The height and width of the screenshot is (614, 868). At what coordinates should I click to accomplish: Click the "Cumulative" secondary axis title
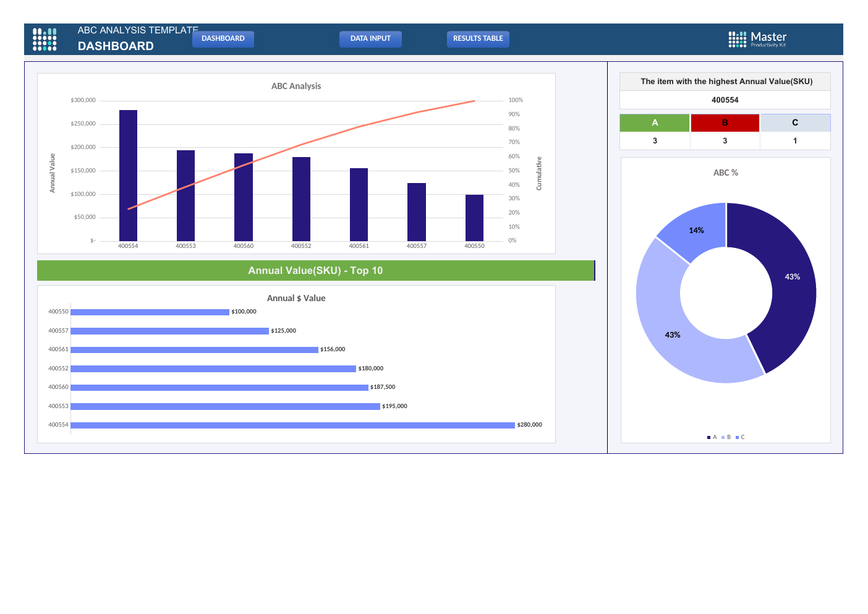[x=539, y=173]
